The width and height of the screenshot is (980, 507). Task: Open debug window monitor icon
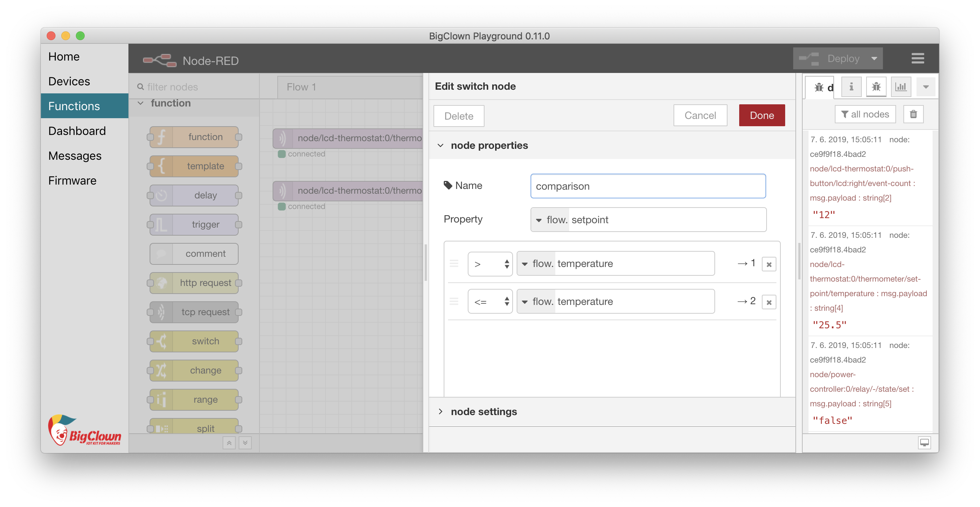tap(924, 443)
